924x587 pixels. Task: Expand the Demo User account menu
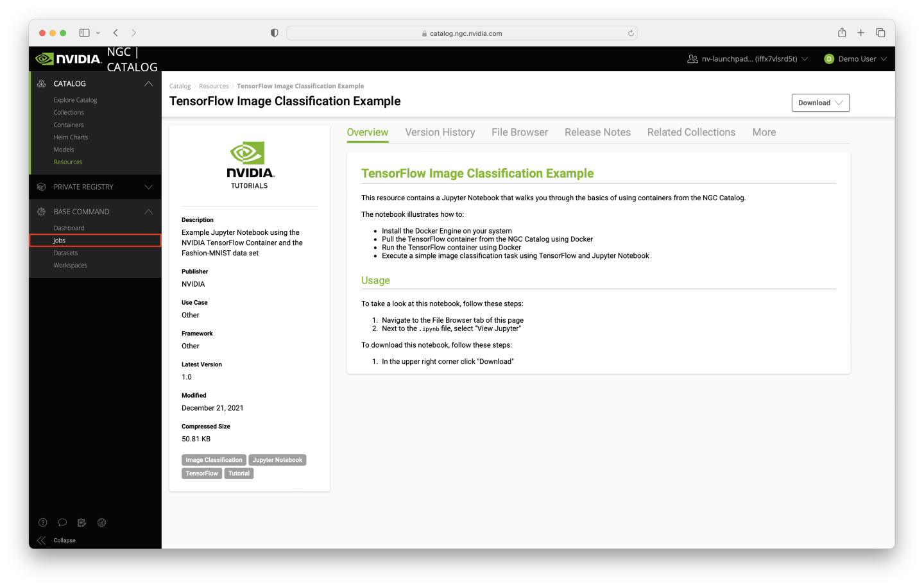pos(855,58)
